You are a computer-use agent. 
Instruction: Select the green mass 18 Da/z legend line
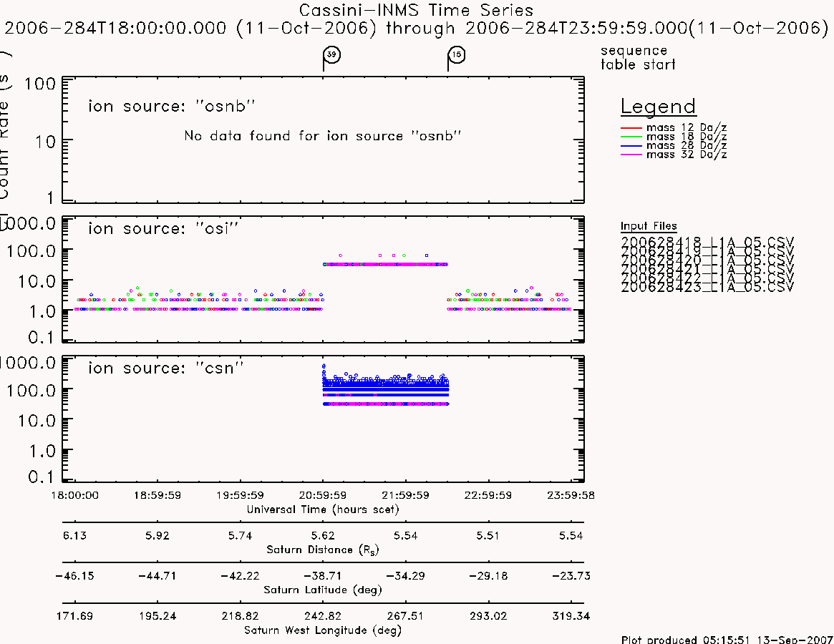click(x=631, y=137)
